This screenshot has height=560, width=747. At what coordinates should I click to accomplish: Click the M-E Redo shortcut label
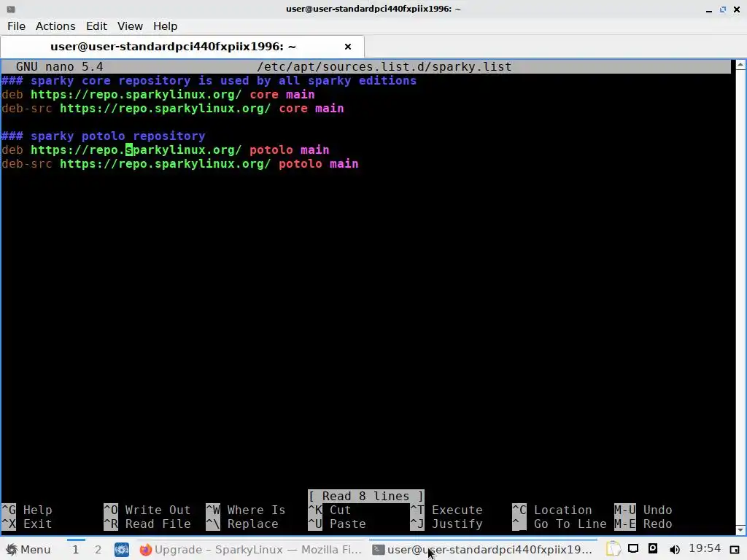pyautogui.click(x=643, y=524)
